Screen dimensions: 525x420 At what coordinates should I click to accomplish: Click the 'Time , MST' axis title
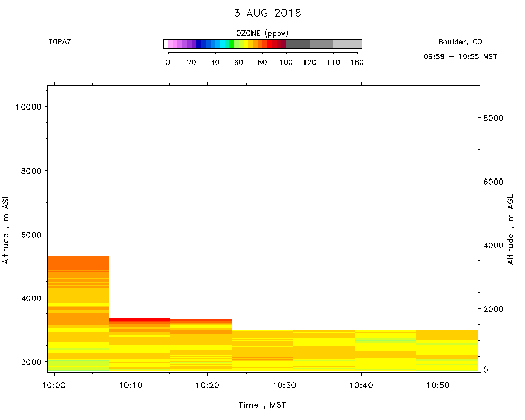262,405
